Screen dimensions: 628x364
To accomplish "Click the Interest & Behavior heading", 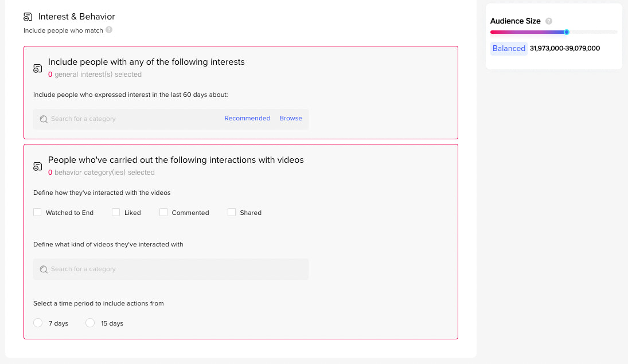I will pos(77,17).
